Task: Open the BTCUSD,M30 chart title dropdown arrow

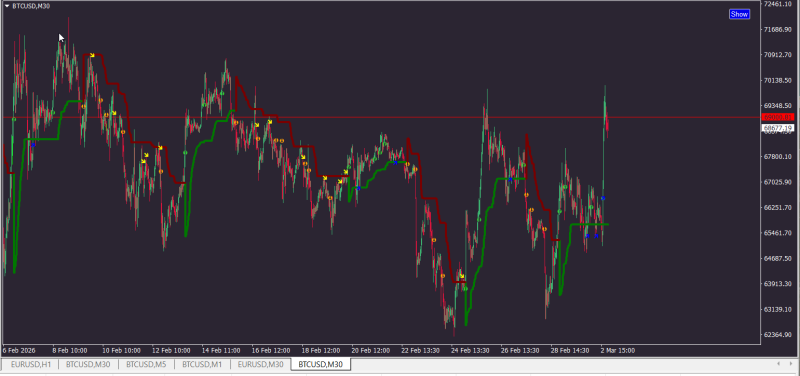Action: pos(7,6)
